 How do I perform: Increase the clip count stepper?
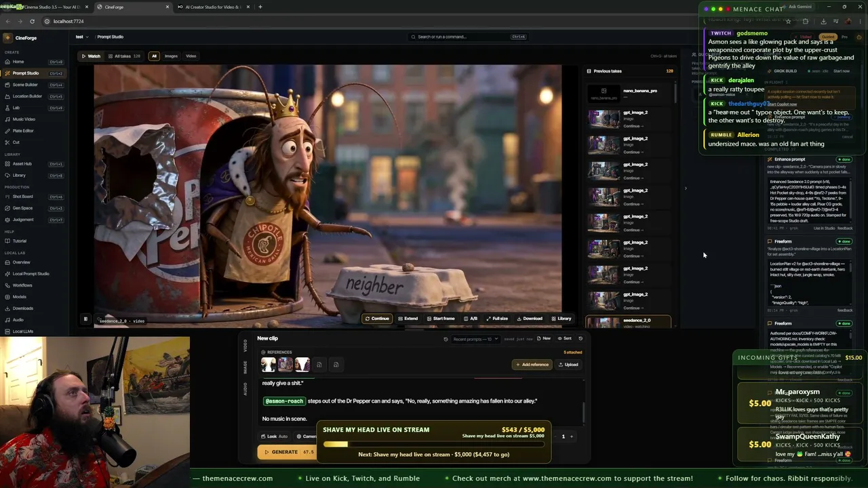click(x=572, y=436)
